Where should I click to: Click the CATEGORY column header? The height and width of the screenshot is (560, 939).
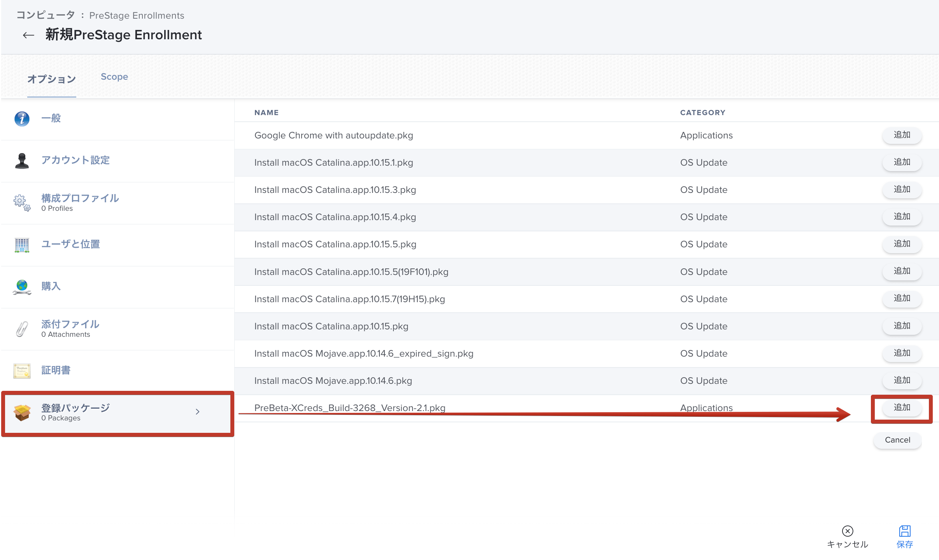703,112
